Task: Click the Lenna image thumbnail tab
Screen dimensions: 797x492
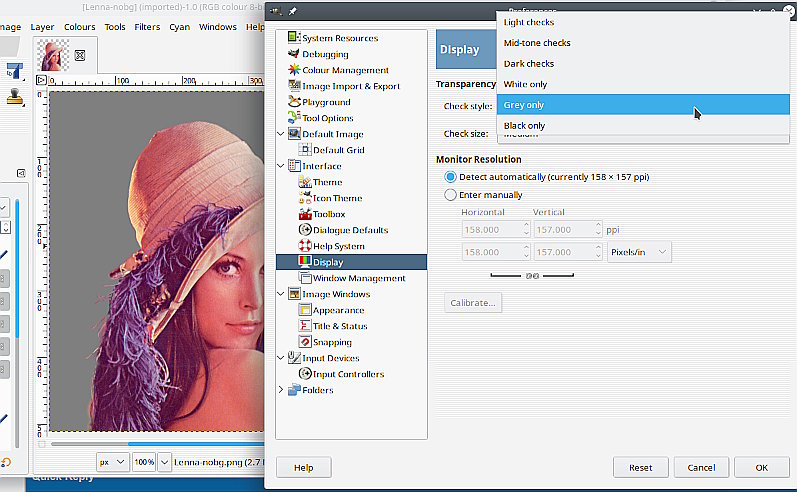Action: pos(52,55)
